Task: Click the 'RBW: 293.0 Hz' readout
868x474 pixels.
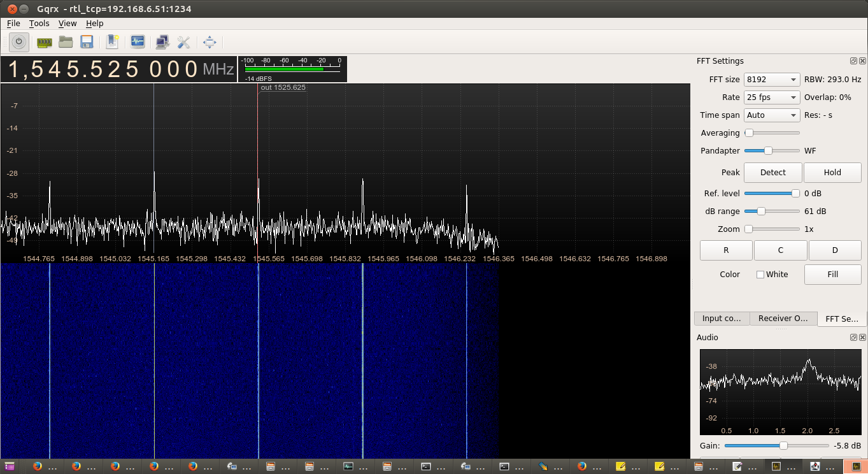Action: (x=832, y=80)
